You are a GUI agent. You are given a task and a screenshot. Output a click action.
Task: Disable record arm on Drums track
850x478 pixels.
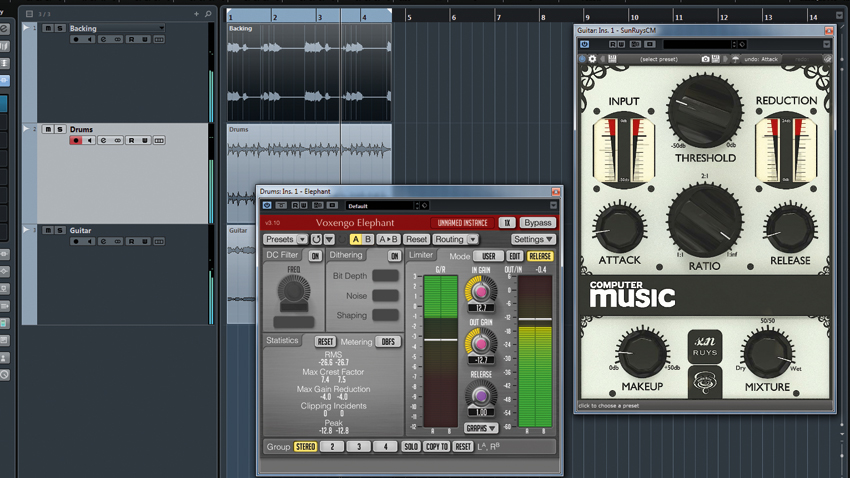[x=75, y=140]
